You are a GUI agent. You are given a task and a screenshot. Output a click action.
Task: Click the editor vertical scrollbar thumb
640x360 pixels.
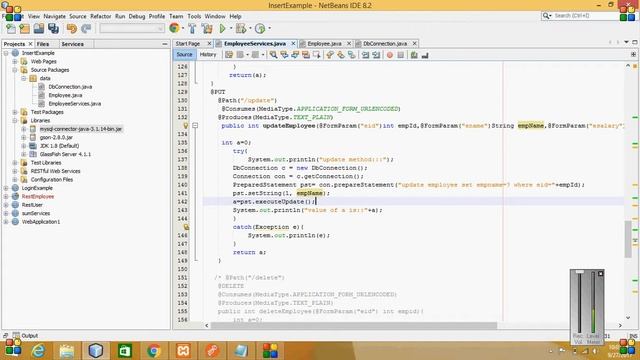click(x=628, y=239)
